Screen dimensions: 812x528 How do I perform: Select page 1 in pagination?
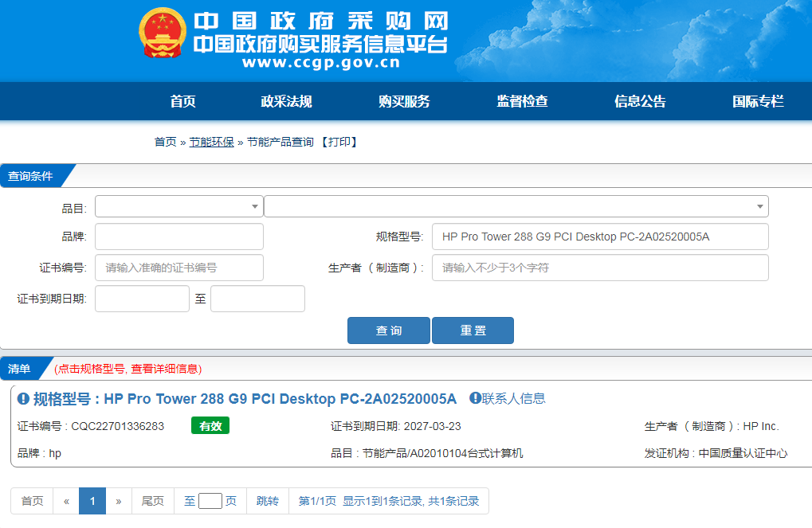(x=92, y=501)
